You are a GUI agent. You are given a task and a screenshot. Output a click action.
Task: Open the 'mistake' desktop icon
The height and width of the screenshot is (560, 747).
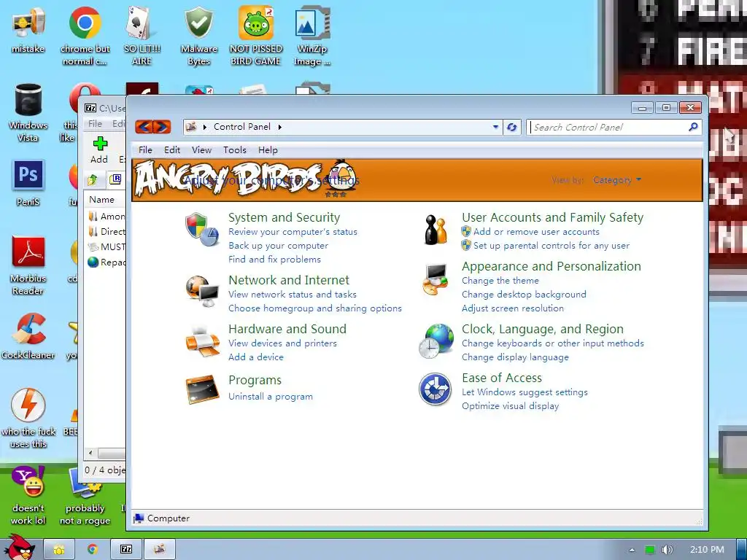(x=28, y=24)
